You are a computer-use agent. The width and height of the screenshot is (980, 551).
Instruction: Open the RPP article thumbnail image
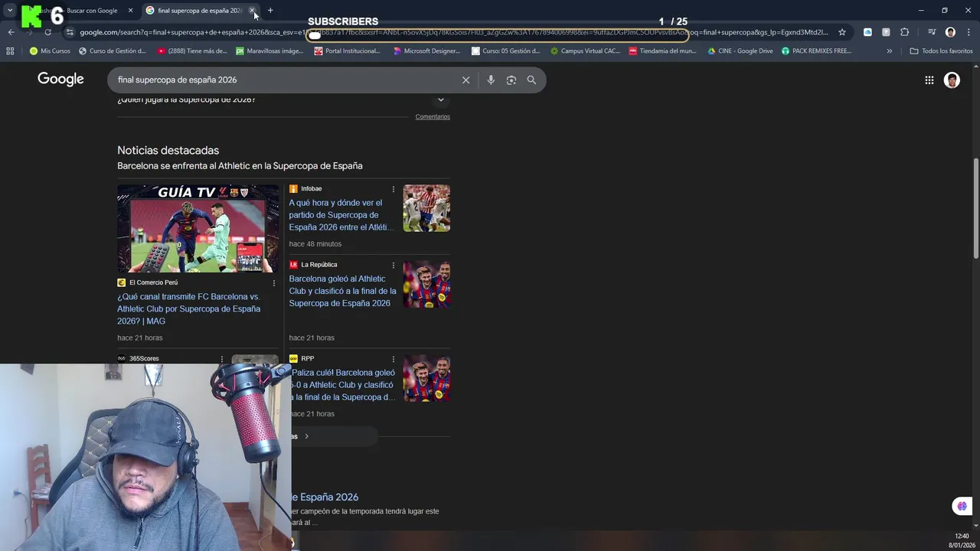click(426, 378)
